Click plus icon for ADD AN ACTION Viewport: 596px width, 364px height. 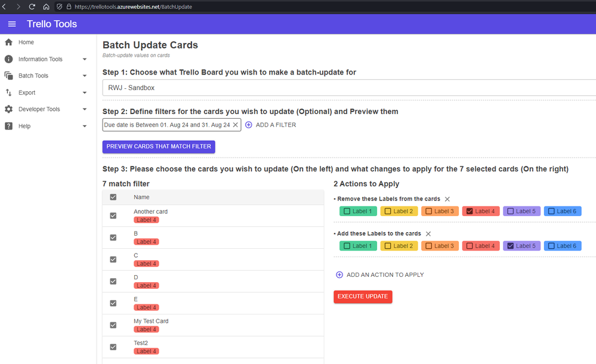click(x=339, y=274)
